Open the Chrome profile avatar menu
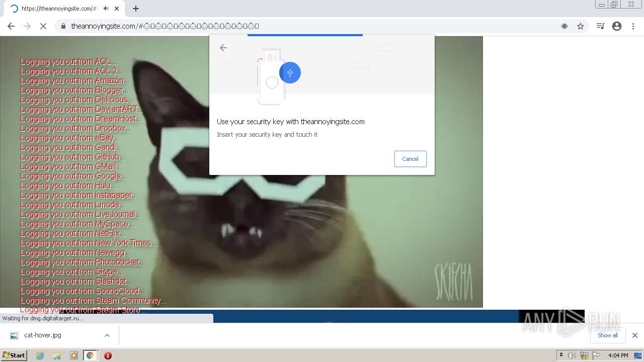644x362 pixels. coord(617,26)
